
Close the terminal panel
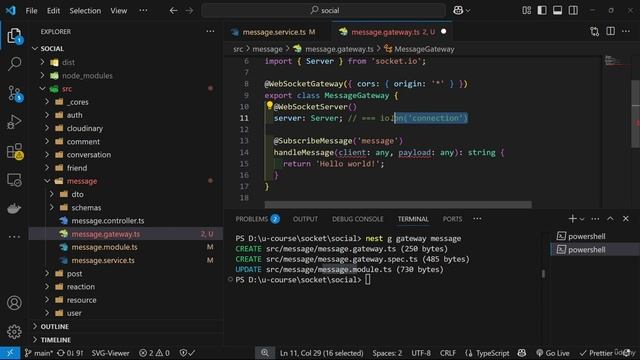click(x=626, y=219)
